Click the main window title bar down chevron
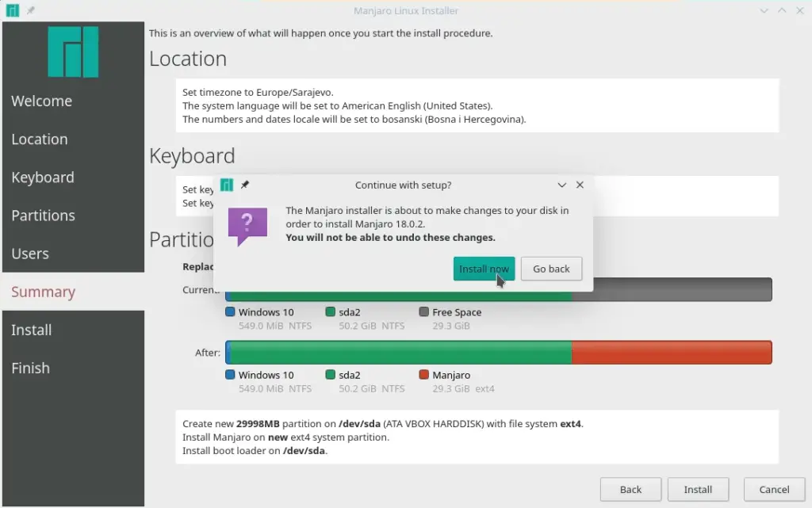The image size is (812, 508). (x=764, y=10)
